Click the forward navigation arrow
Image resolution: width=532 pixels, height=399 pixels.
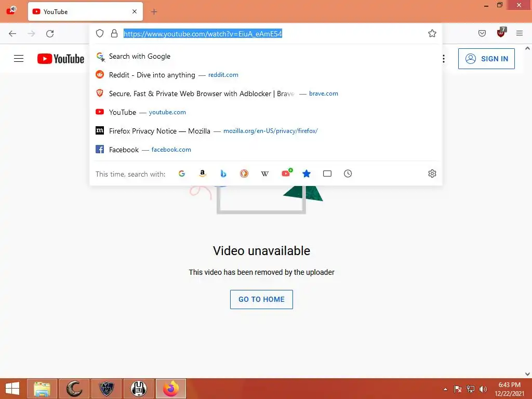31,34
